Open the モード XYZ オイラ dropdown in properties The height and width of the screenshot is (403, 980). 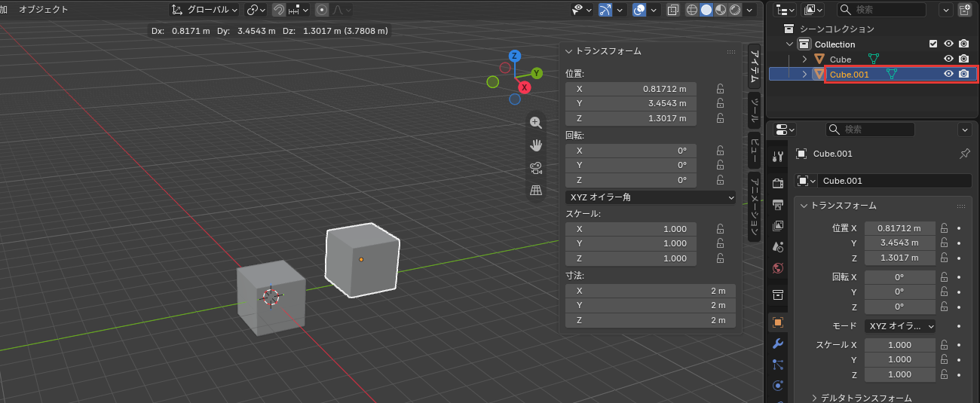click(x=899, y=326)
